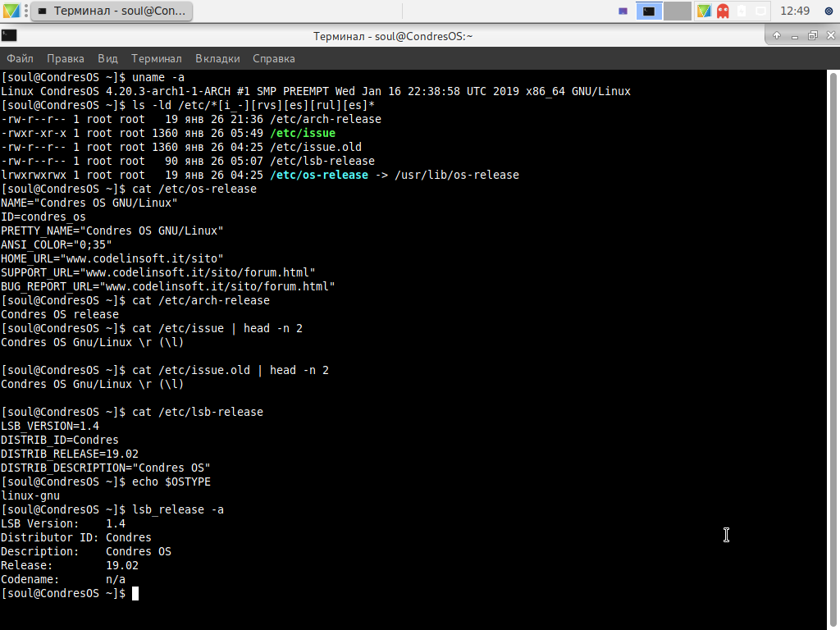Click the ID=condres_os line

pos(43,217)
